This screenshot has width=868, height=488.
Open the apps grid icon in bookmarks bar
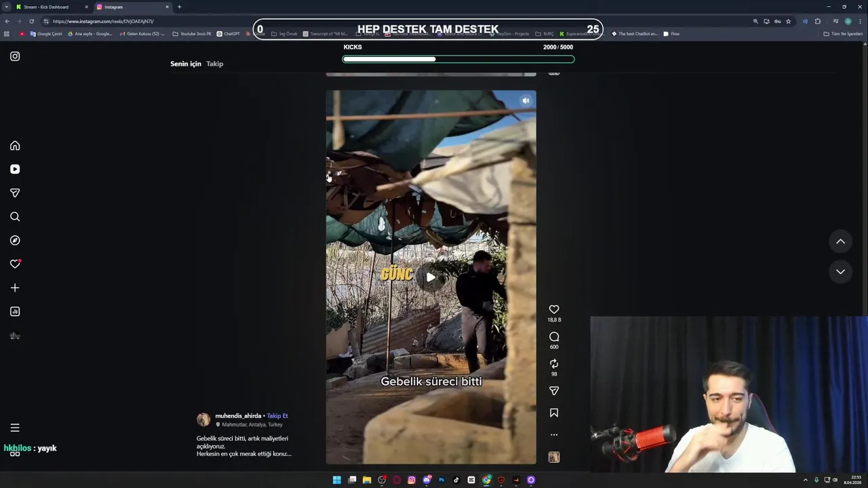tap(7, 33)
